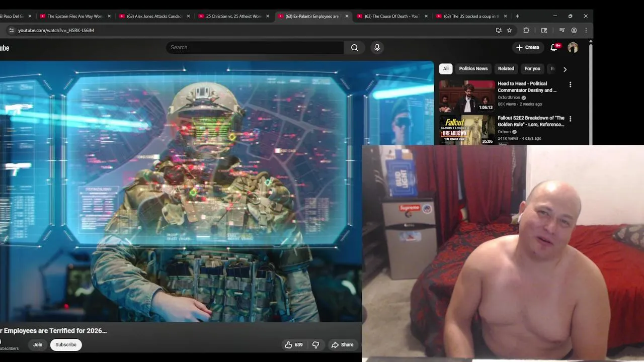Open the Head to Head video thumbnail
The image size is (644, 362).
(x=467, y=96)
